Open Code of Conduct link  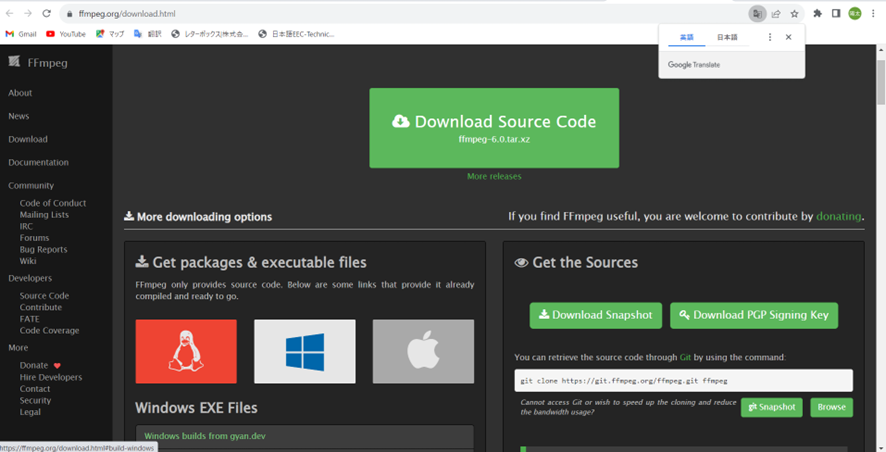click(53, 203)
